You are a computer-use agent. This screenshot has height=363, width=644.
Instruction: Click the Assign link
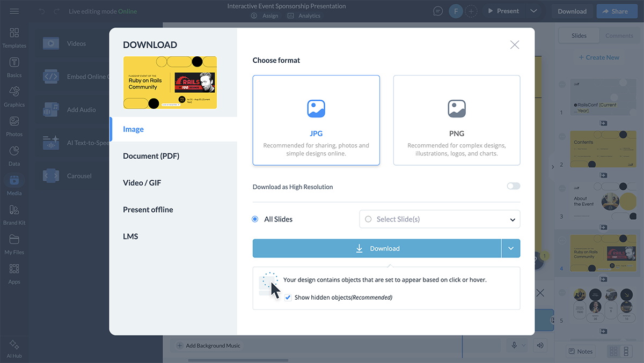coord(265,16)
